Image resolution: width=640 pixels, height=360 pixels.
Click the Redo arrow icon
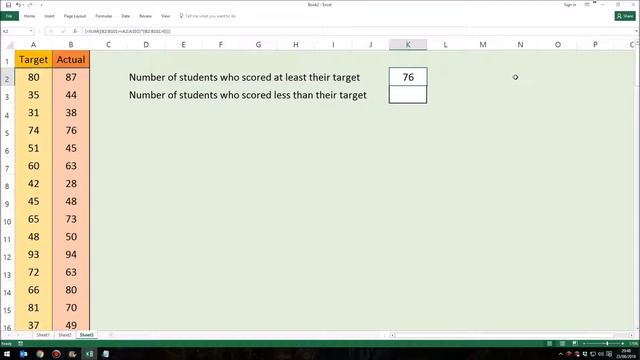click(x=30, y=5)
